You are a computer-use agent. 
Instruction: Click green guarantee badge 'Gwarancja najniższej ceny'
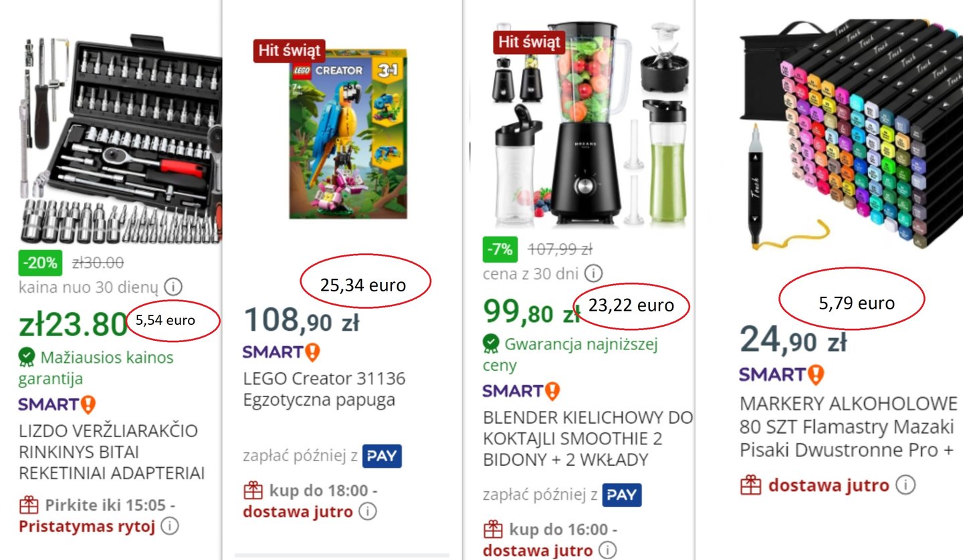(x=570, y=355)
